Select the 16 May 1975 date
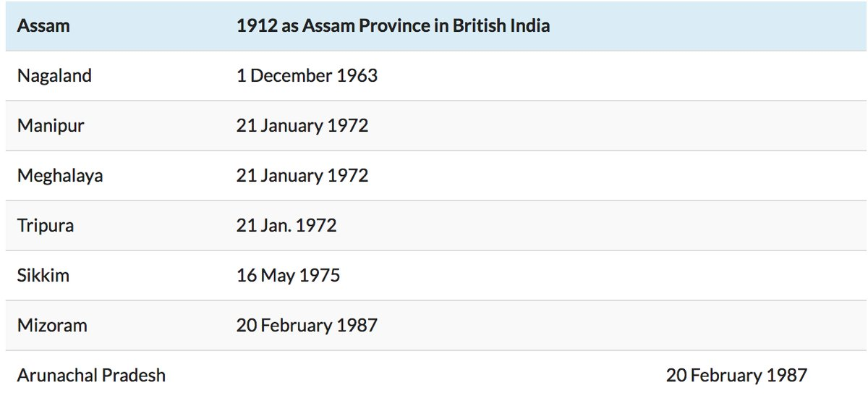This screenshot has height=401, width=868. 288,275
